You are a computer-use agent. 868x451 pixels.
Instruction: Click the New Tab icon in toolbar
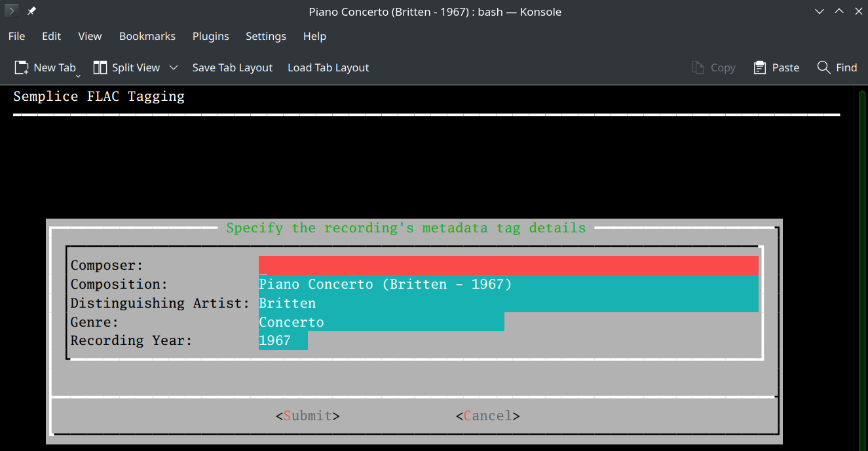click(22, 67)
